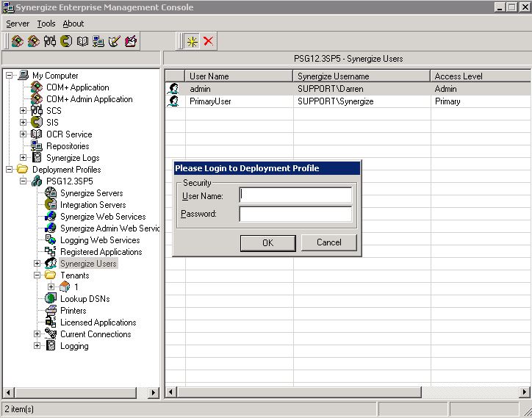
Task: Click the Repositories computers toolbar icon
Action: tap(98, 41)
